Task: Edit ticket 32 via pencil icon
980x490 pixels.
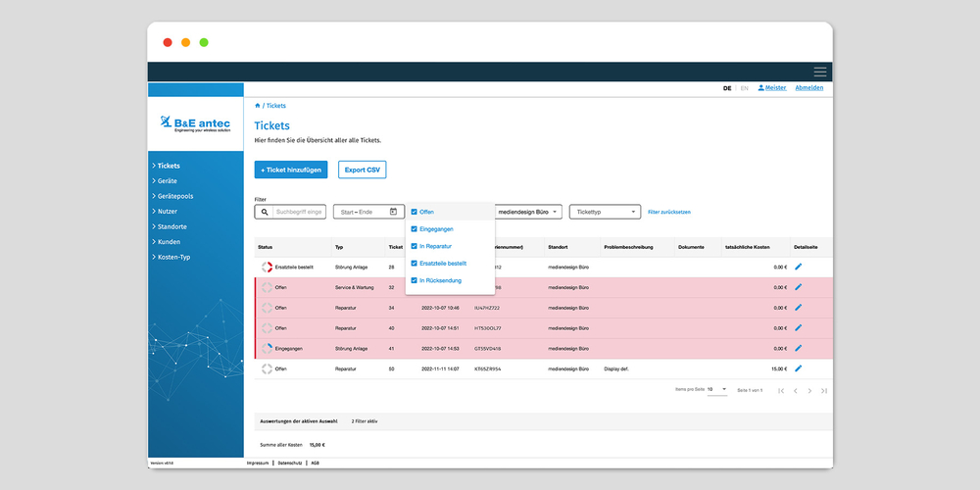Action: (x=798, y=287)
